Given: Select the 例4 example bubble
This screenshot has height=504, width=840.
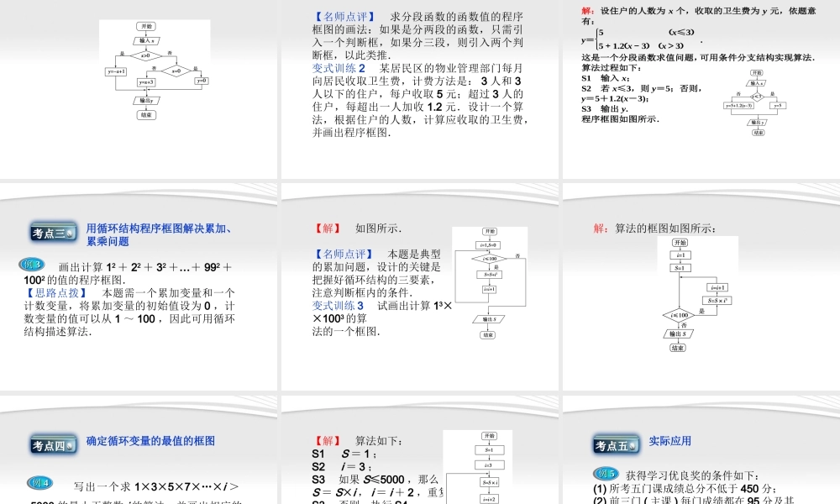Looking at the screenshot, I should pos(39,483).
